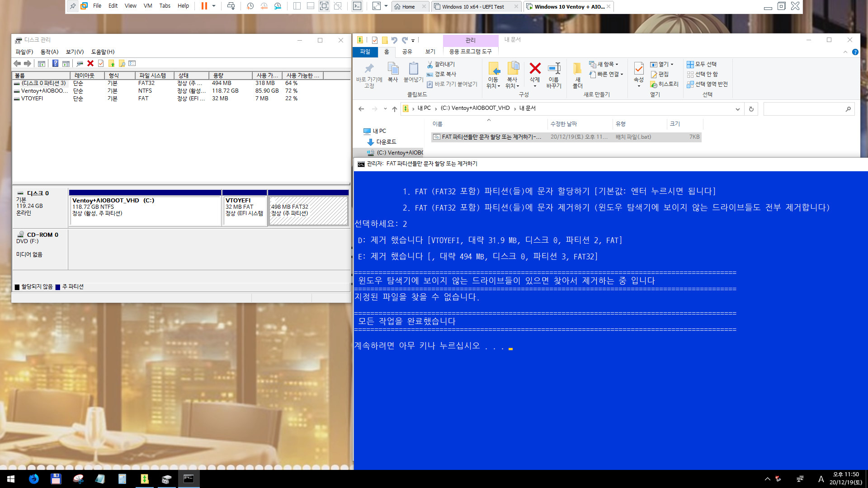Click VMware console view terminal icon
Image resolution: width=868 pixels, height=488 pixels.
tap(357, 6)
